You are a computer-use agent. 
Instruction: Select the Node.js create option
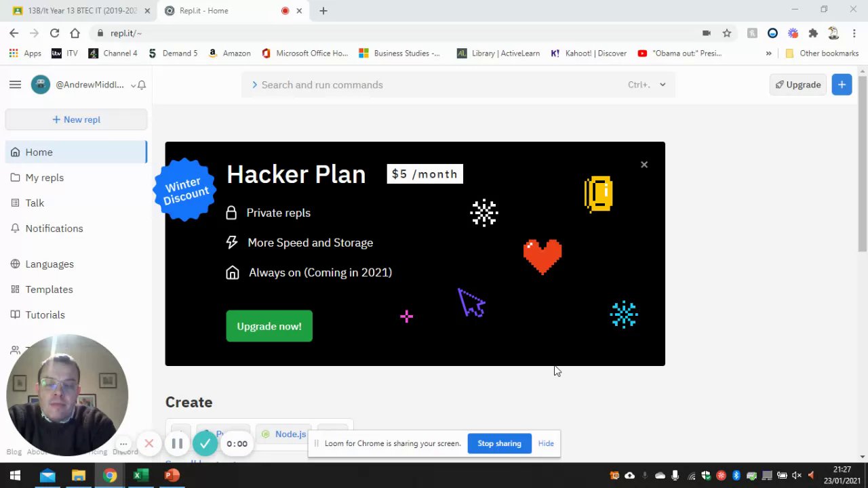coord(284,434)
